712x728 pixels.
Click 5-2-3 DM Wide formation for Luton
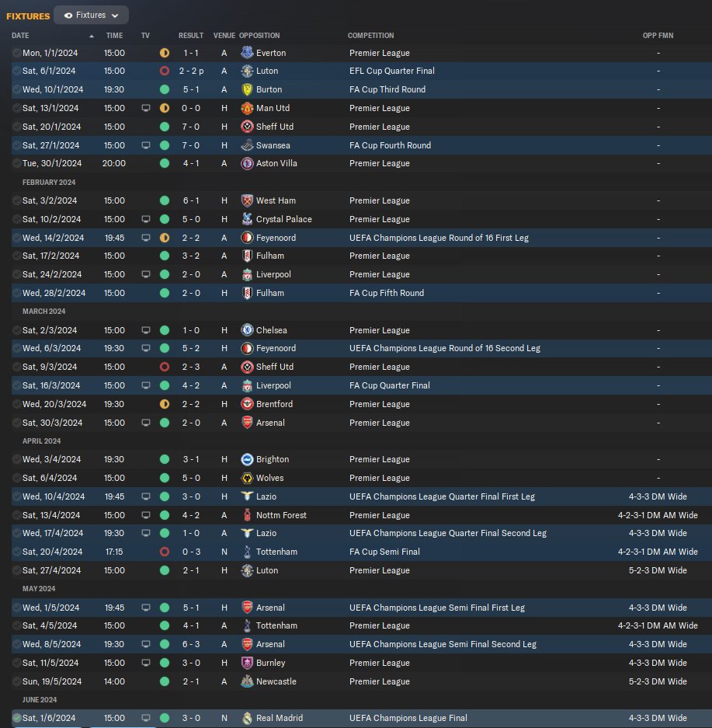click(x=658, y=570)
